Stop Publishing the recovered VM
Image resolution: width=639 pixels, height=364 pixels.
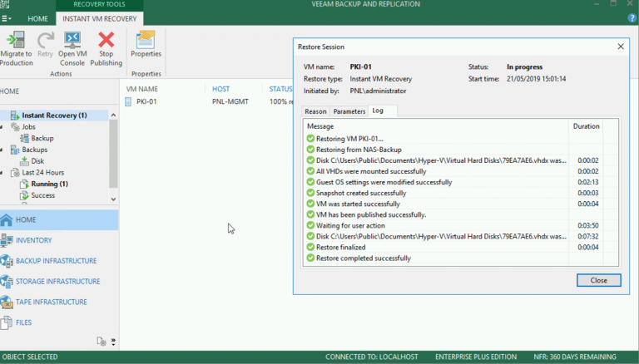coord(106,48)
